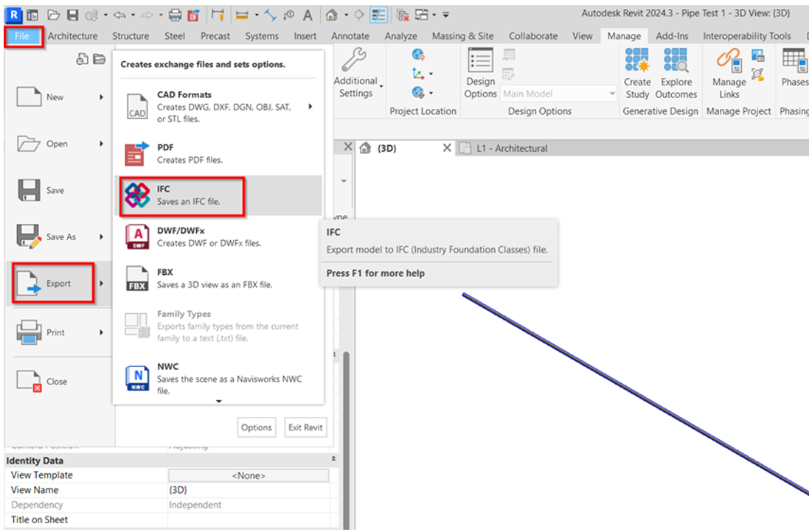The image size is (812, 532).
Task: Show open documents icon in File menu
Action: pyautogui.click(x=100, y=59)
